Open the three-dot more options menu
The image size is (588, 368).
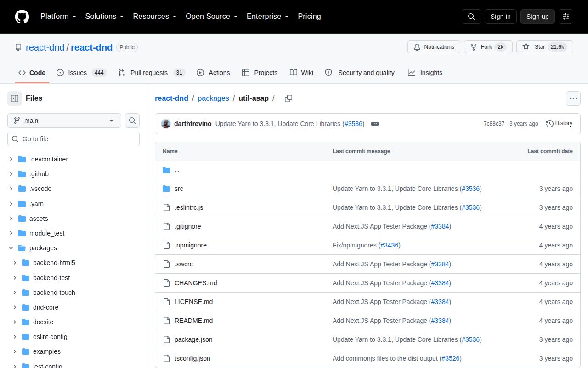(x=573, y=98)
